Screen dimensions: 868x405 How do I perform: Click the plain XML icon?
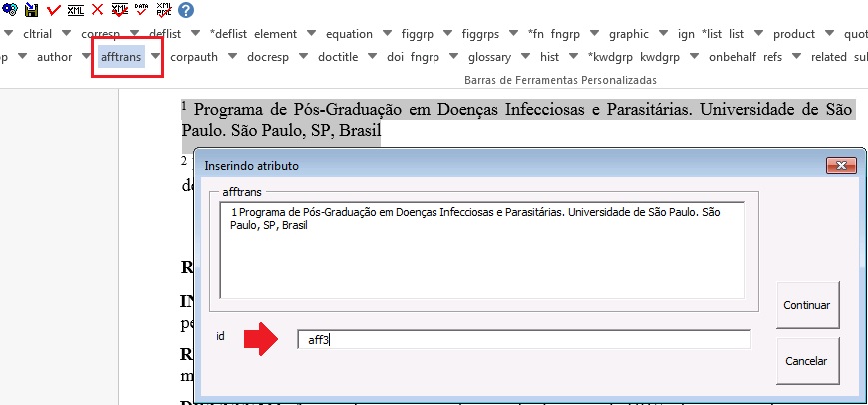tap(76, 9)
